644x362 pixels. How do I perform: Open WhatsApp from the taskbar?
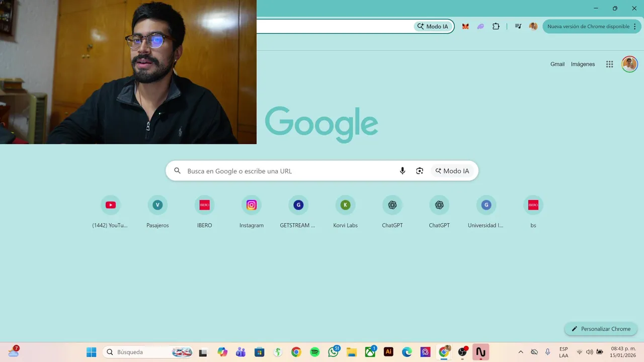click(333, 352)
